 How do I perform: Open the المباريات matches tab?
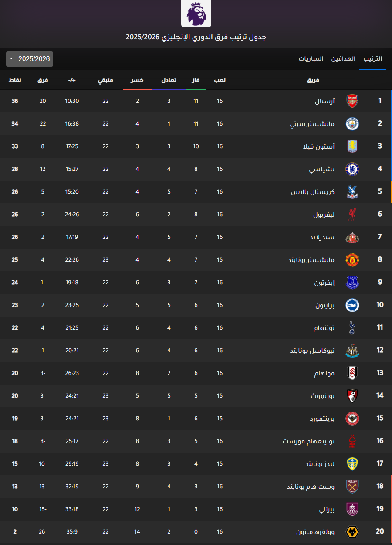click(311, 59)
